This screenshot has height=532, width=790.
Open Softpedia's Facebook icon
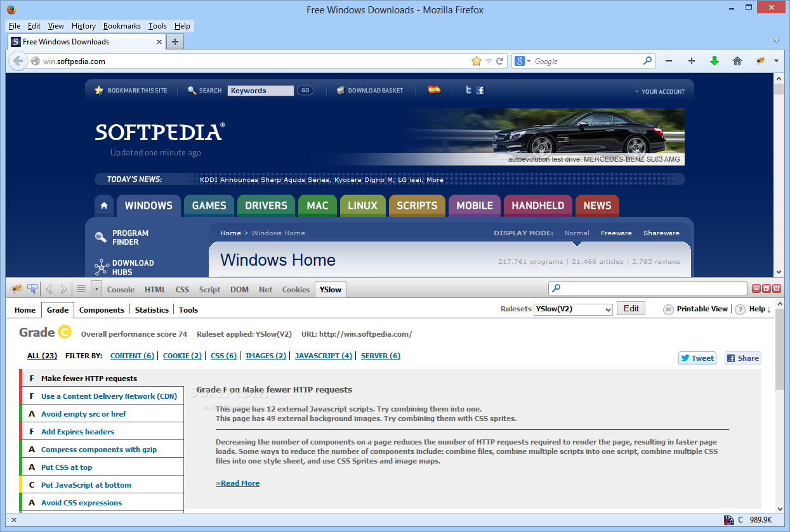point(480,90)
